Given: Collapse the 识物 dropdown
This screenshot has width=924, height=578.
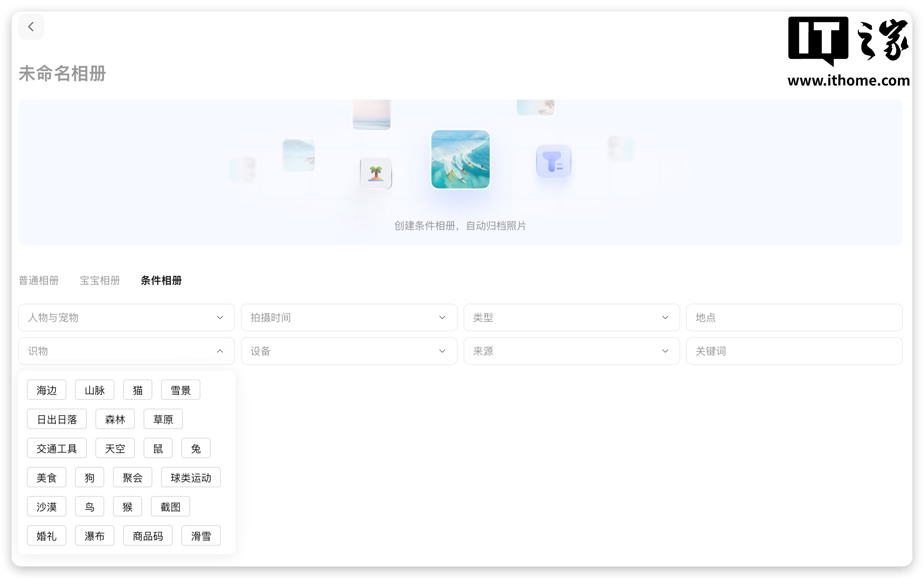Looking at the screenshot, I should [x=126, y=351].
